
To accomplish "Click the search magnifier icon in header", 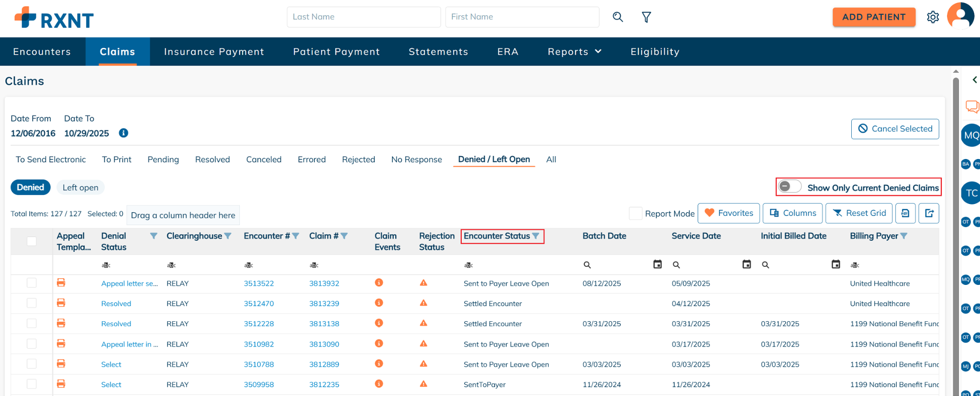I will (x=618, y=17).
